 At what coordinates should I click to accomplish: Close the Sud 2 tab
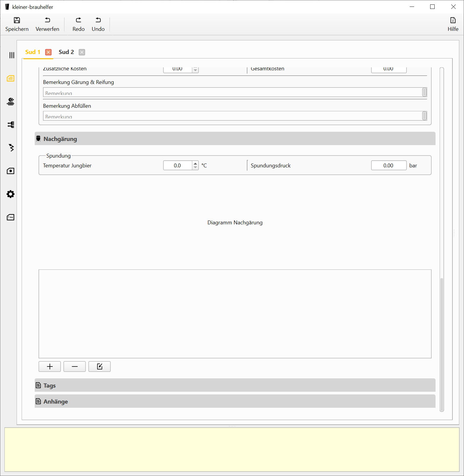point(82,52)
